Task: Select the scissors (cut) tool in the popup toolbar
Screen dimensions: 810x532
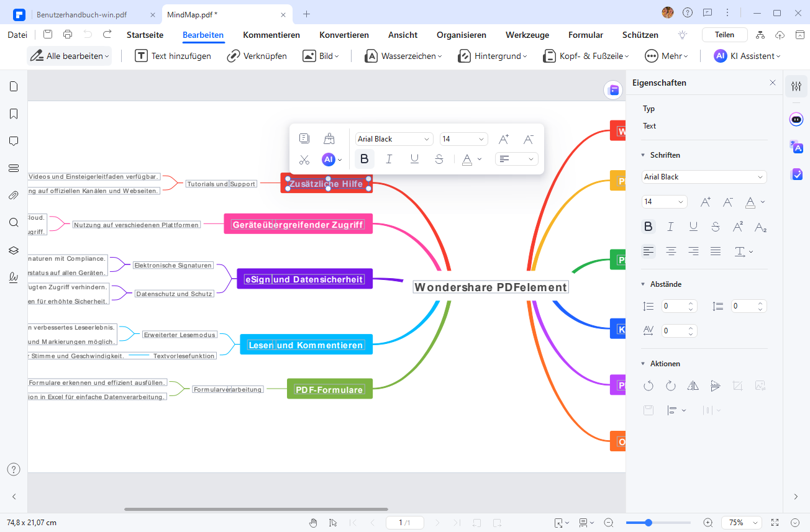Action: click(x=304, y=160)
